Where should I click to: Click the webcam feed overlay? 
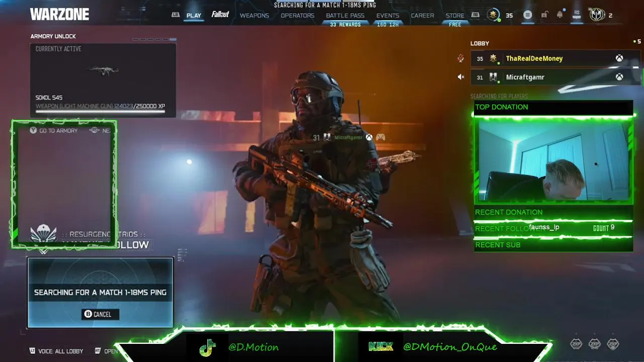click(553, 161)
